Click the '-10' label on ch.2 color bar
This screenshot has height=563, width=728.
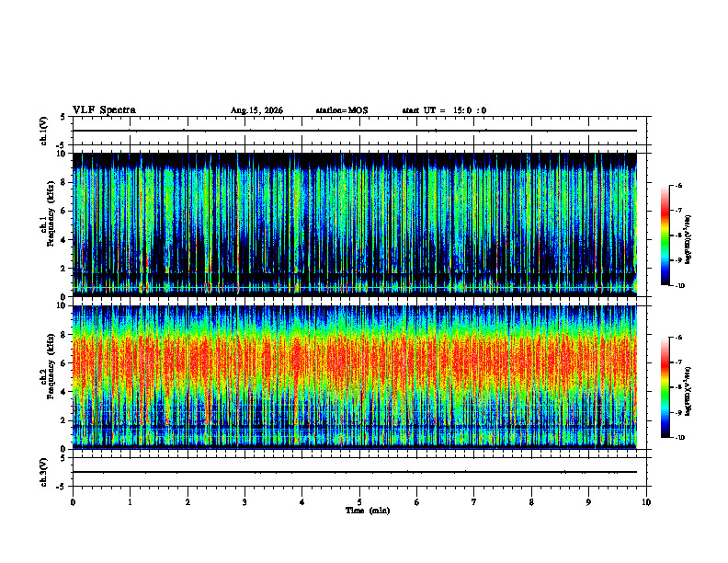pyautogui.click(x=679, y=438)
